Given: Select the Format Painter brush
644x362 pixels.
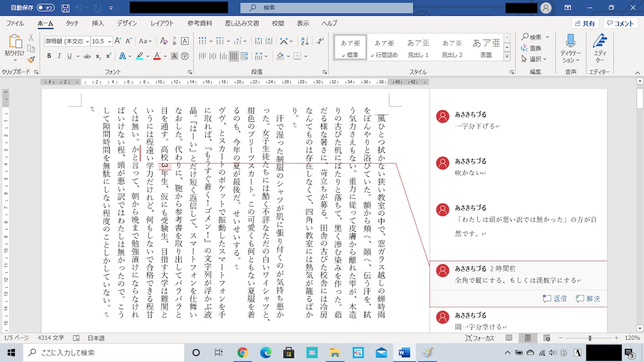Looking at the screenshot, I should [x=31, y=60].
